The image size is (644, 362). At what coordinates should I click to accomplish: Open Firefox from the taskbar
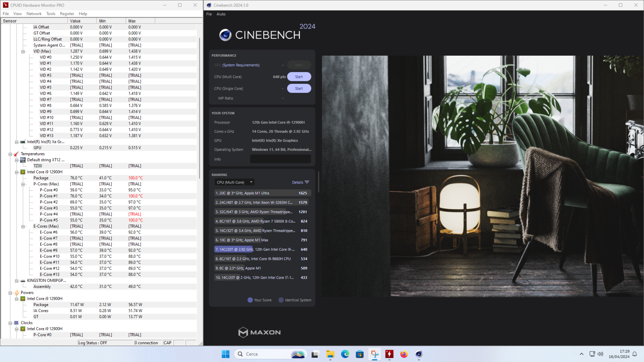click(x=404, y=354)
